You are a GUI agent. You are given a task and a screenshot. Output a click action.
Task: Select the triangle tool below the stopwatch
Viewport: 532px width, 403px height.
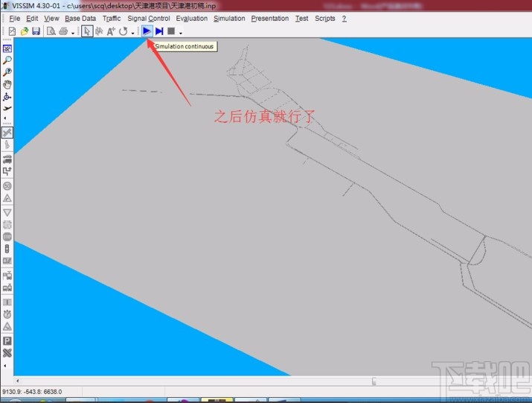coord(7,326)
